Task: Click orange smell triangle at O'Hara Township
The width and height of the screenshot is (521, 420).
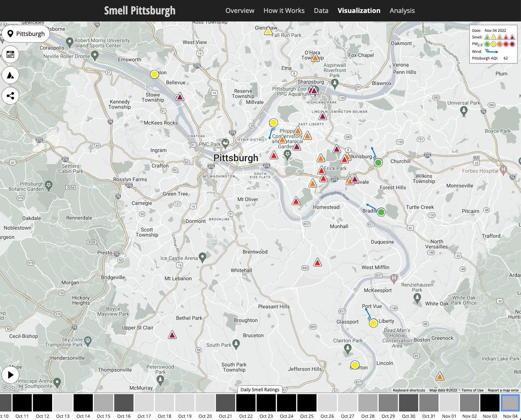Action: [315, 57]
